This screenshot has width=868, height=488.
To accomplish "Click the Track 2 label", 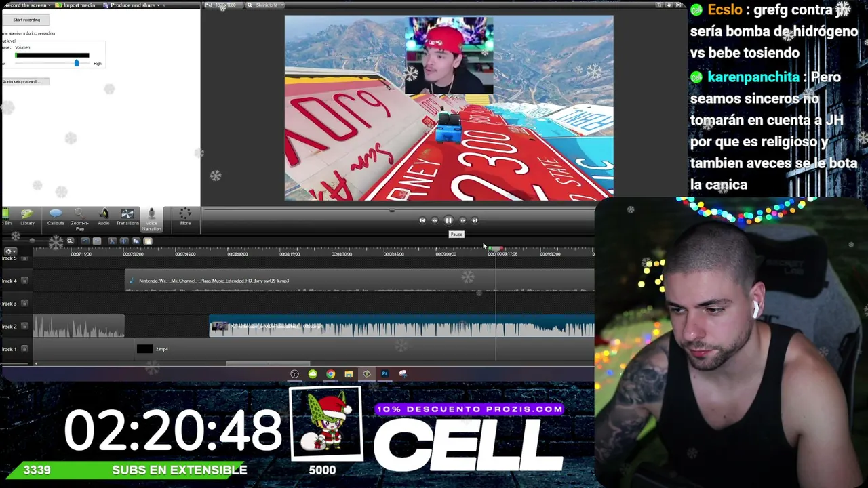I will tap(8, 327).
